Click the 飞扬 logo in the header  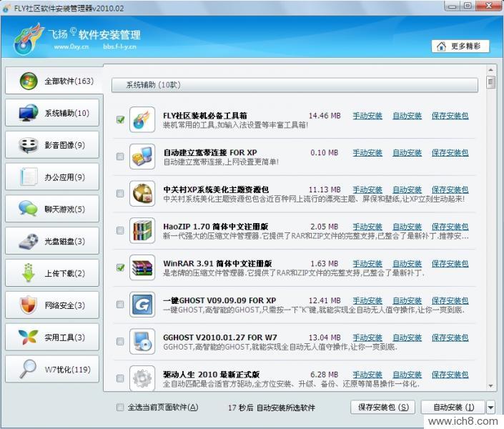tap(29, 39)
